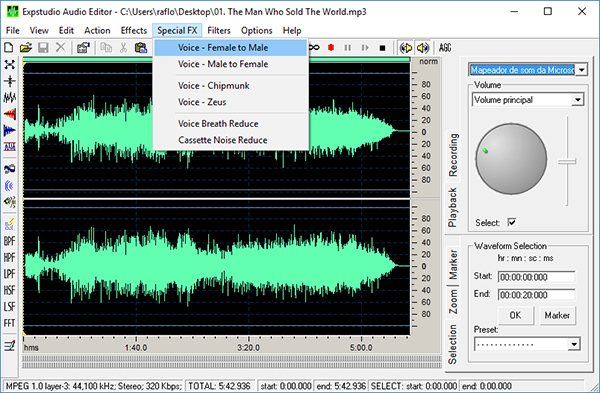Stop playback with the black square button
This screenshot has height=393, width=600.
(x=382, y=48)
